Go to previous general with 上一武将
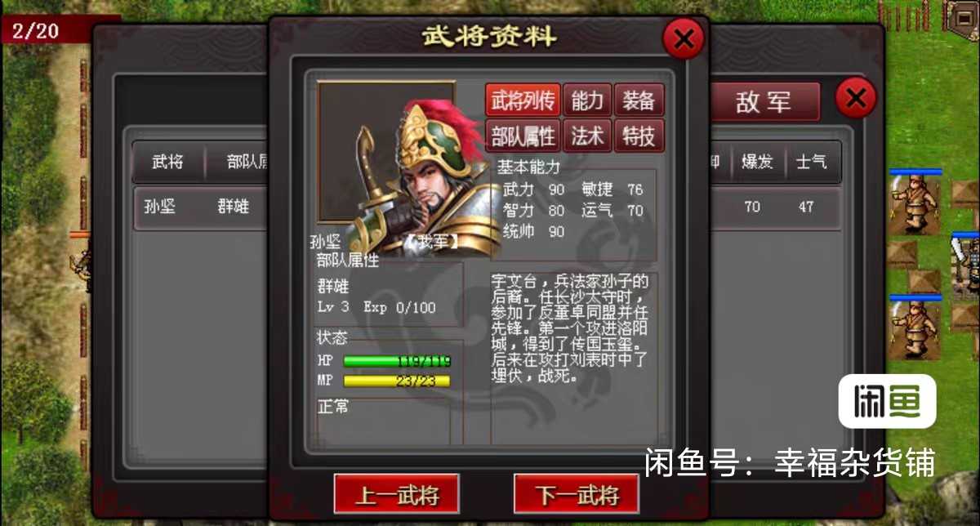 tap(397, 494)
